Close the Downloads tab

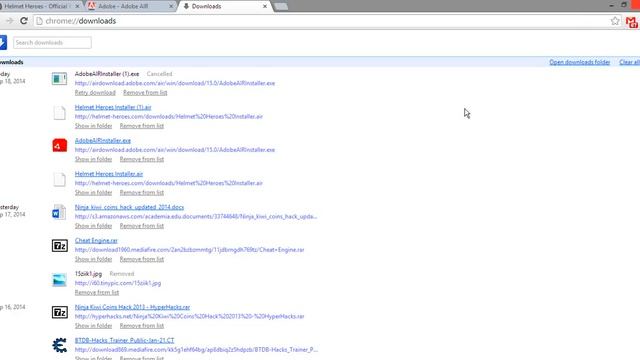pyautogui.click(x=265, y=6)
